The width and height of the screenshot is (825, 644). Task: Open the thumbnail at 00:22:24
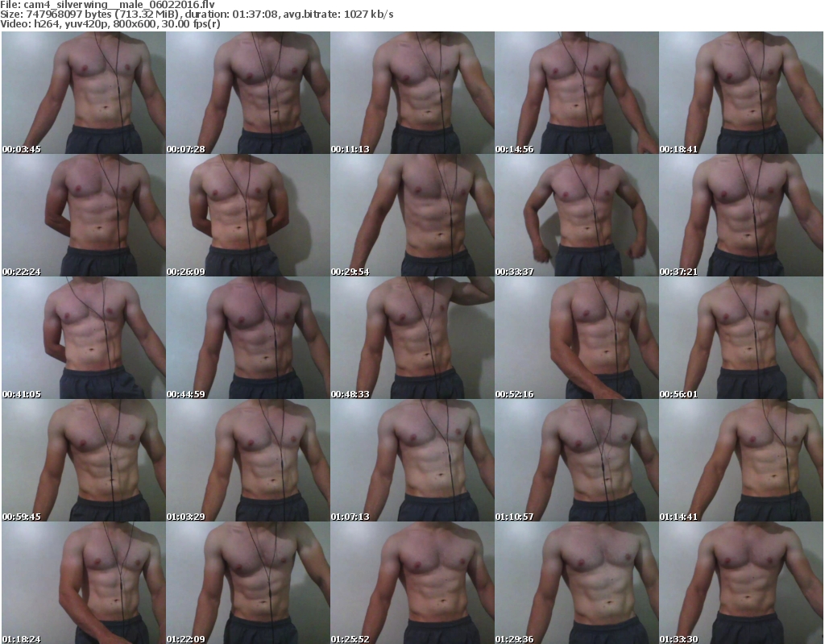click(x=84, y=215)
